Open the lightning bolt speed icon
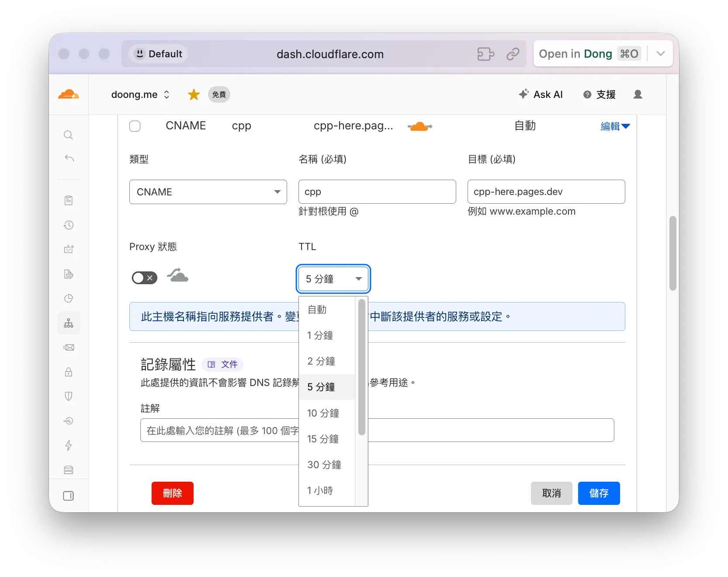The height and width of the screenshot is (577, 728). pos(69,445)
